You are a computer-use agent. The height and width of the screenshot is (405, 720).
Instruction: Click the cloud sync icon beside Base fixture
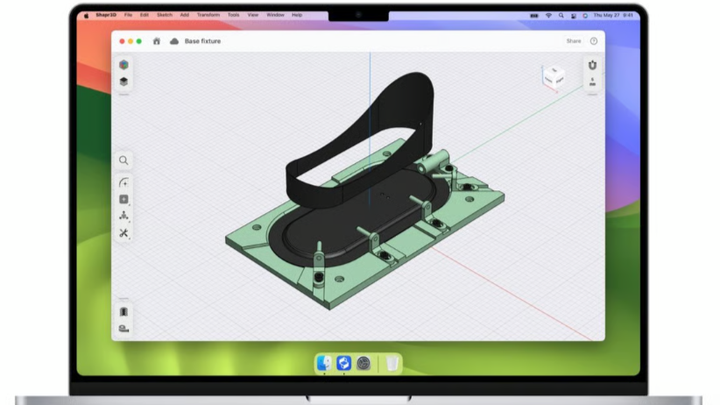click(x=174, y=41)
